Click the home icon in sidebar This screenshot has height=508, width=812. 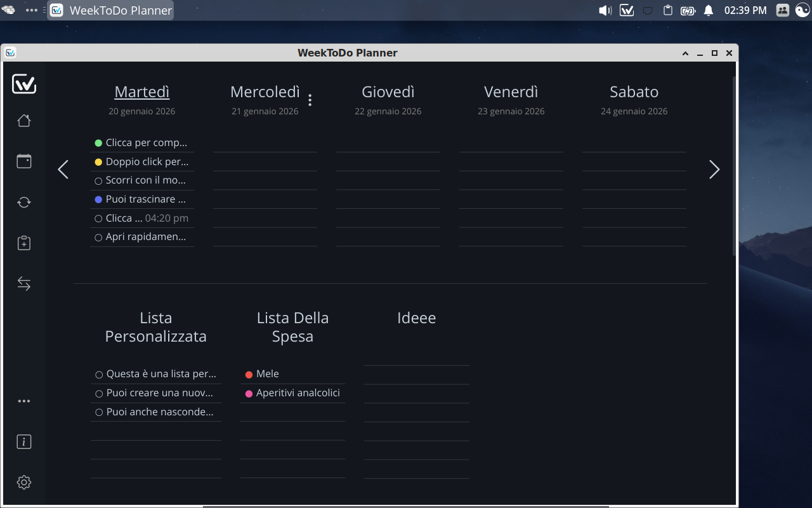[24, 121]
